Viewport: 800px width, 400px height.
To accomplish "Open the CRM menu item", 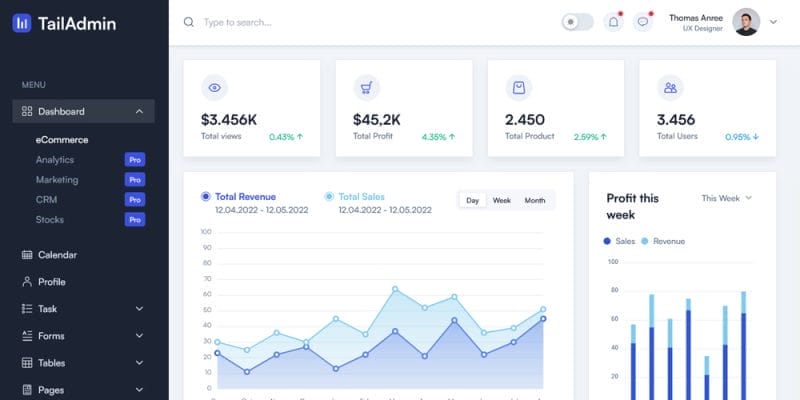I will (46, 199).
